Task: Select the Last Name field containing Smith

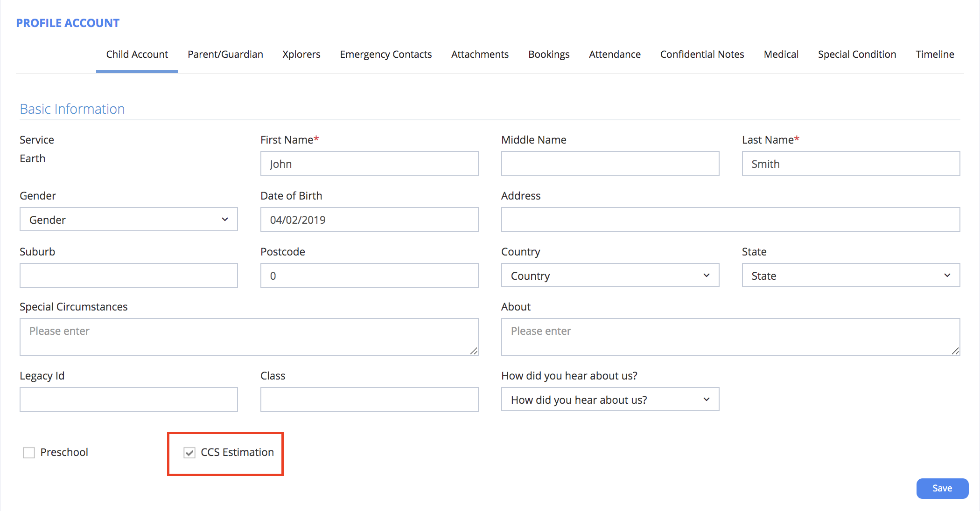Action: [x=851, y=164]
